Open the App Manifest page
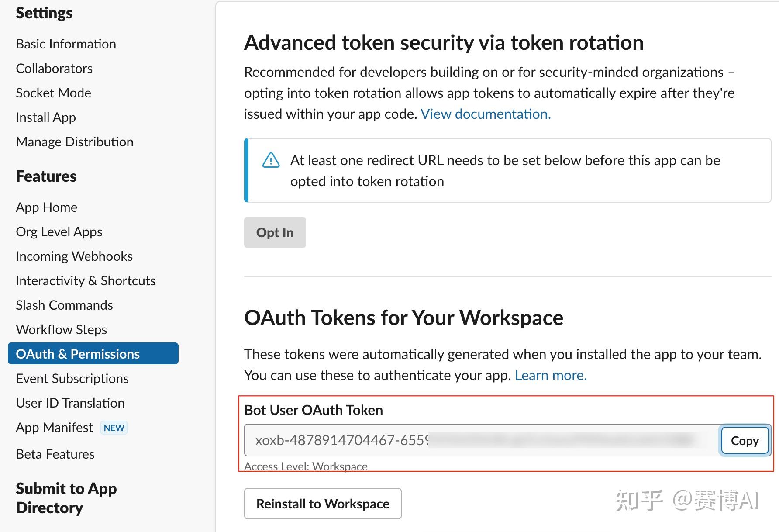Image resolution: width=779 pixels, height=532 pixels. (55, 428)
